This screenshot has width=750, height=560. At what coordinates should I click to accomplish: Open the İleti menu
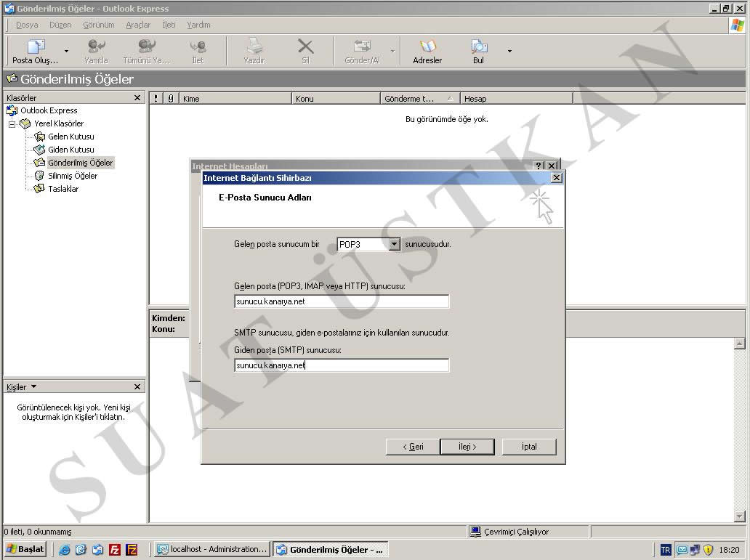pyautogui.click(x=169, y=25)
